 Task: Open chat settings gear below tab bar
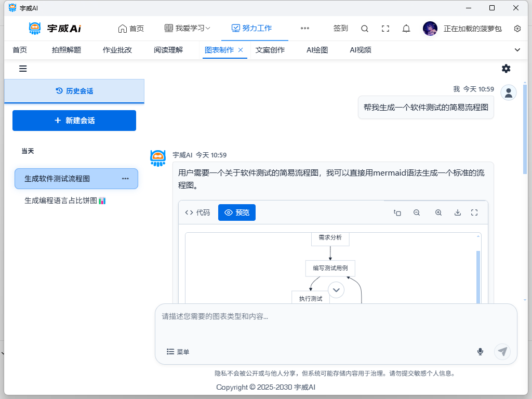506,69
